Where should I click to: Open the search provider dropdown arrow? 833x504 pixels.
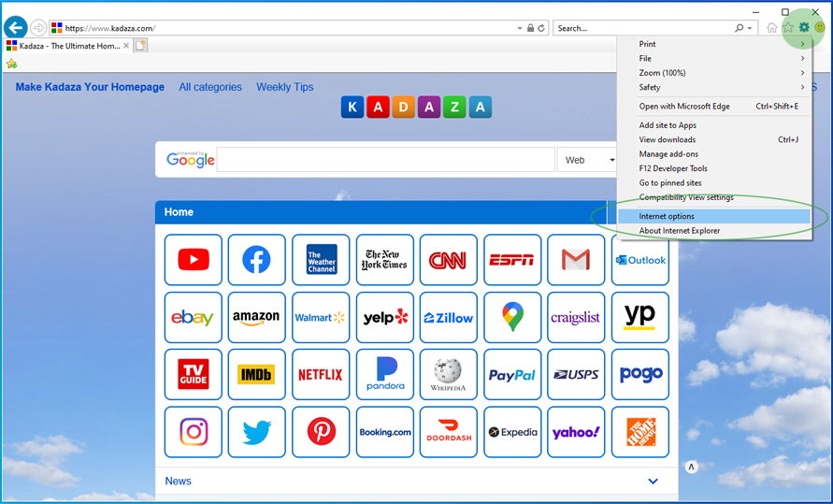750,28
